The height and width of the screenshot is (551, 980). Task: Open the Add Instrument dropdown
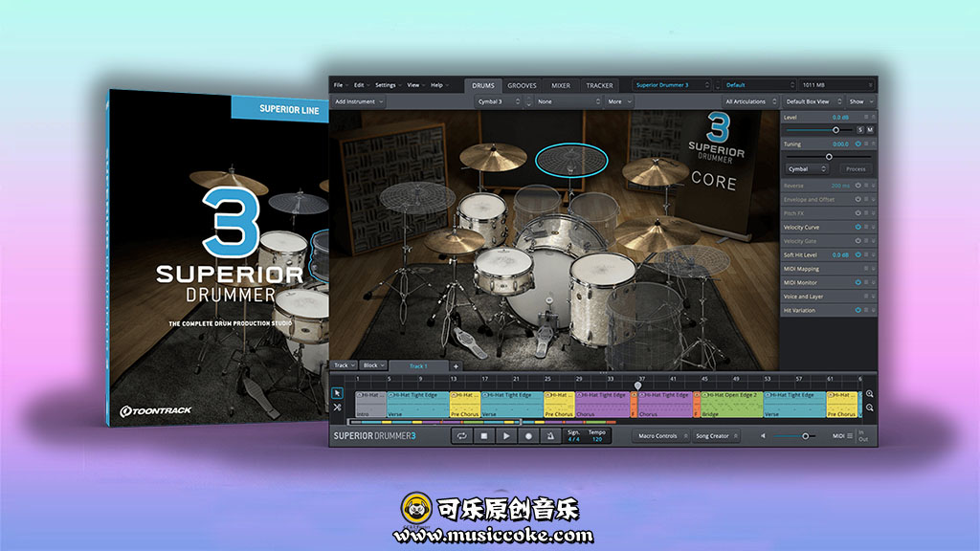359,101
